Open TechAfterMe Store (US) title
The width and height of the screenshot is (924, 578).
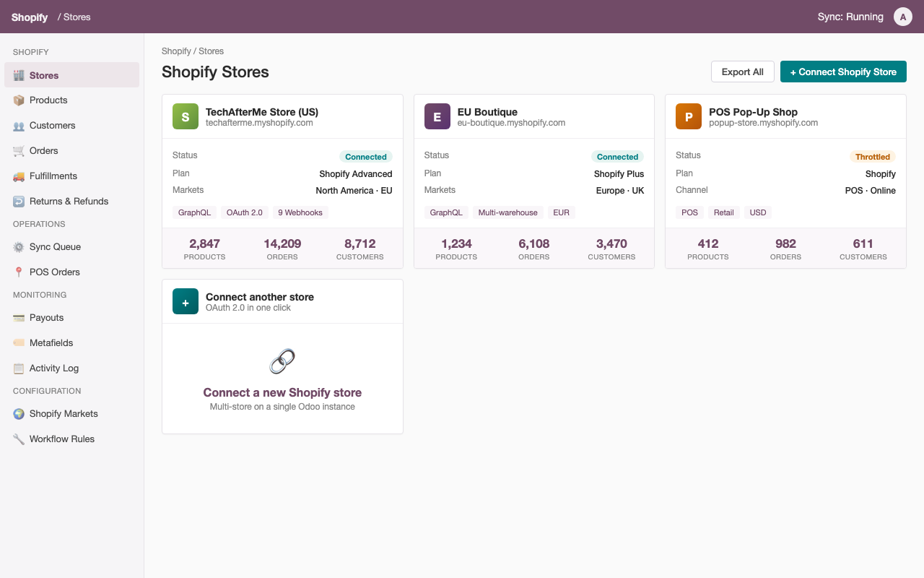pyautogui.click(x=262, y=112)
